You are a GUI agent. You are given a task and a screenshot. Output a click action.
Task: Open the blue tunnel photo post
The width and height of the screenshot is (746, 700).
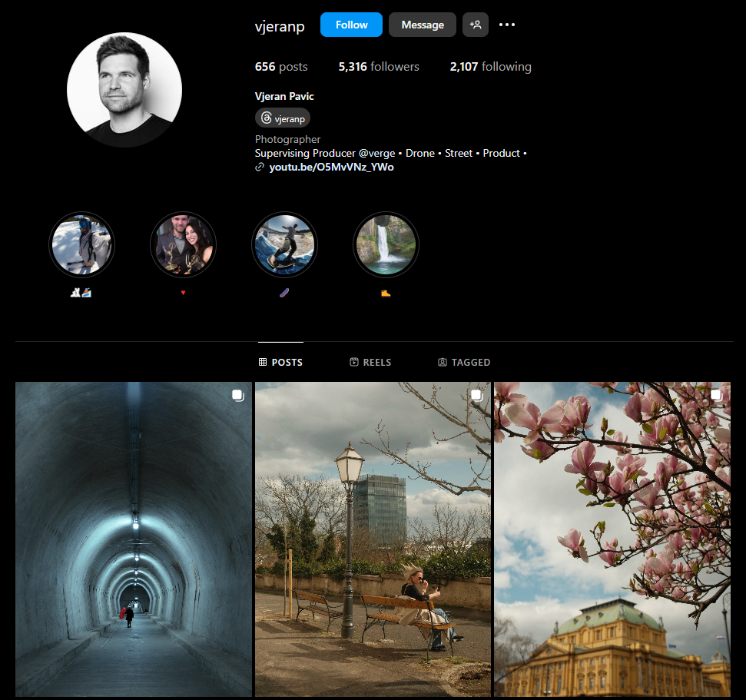tap(133, 539)
